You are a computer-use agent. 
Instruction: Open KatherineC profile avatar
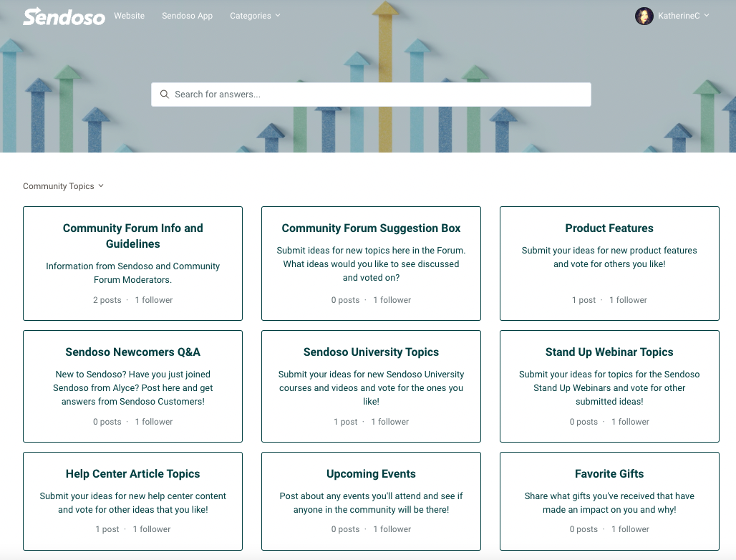tap(644, 16)
